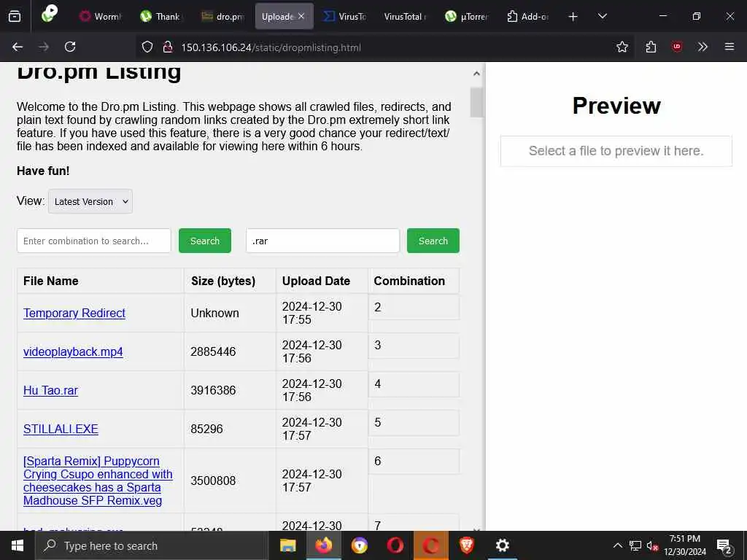Image resolution: width=747 pixels, height=560 pixels.
Task: Open Firefox from the taskbar
Action: coord(323,545)
